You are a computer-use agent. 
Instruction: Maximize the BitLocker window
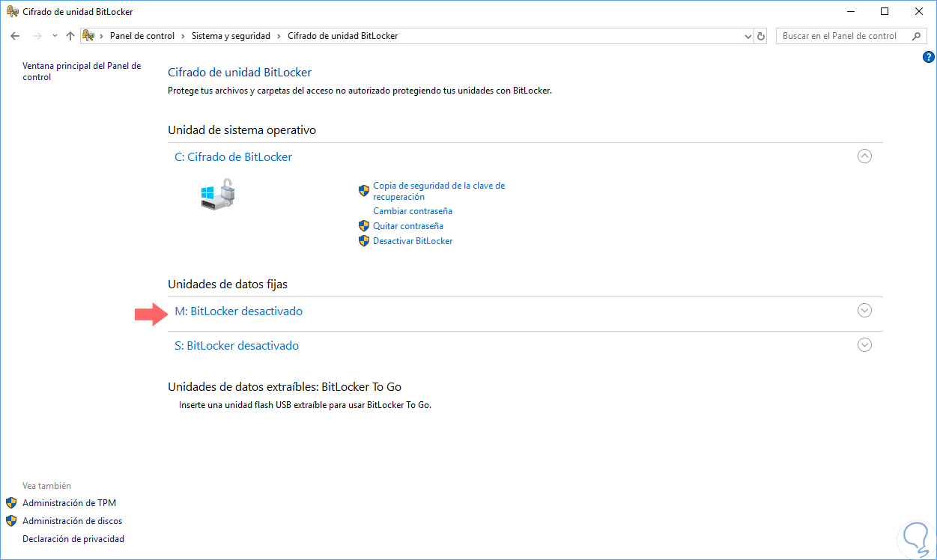coord(885,11)
